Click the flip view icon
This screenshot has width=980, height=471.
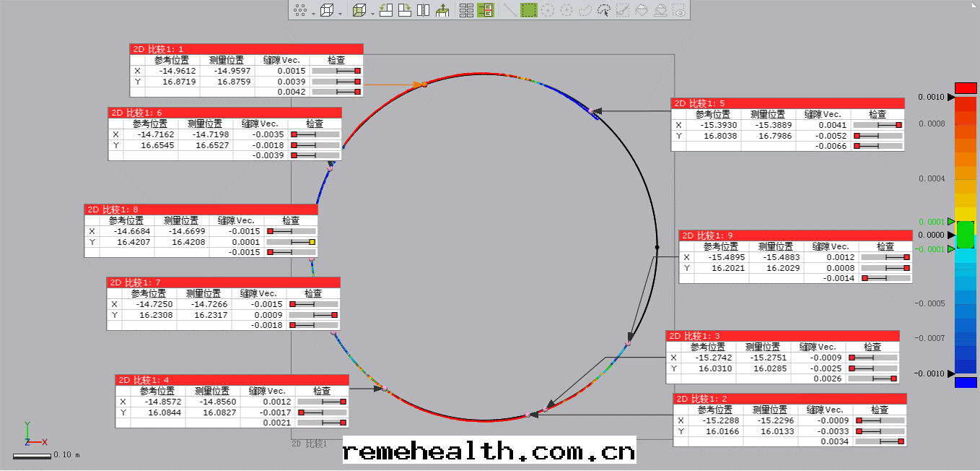[x=424, y=10]
